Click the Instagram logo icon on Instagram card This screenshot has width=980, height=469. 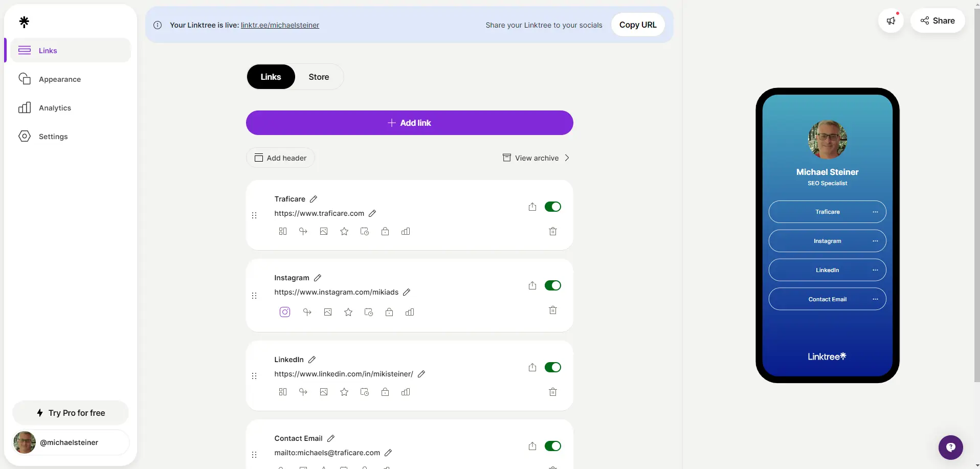click(x=285, y=312)
